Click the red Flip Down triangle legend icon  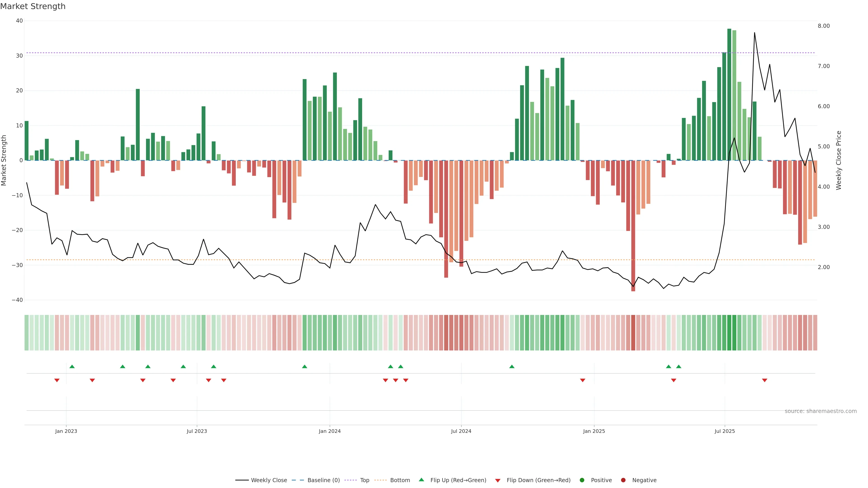498,480
